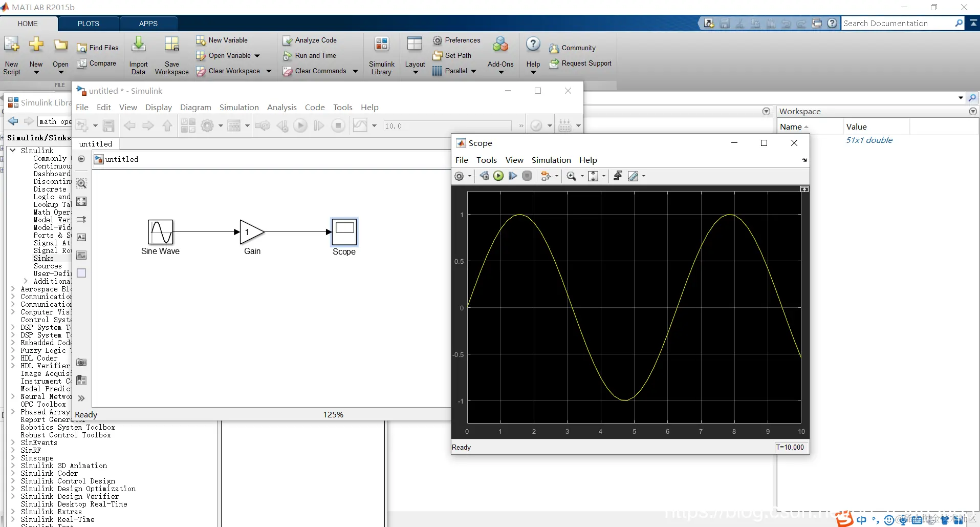Viewport: 980px width, 527px height.
Task: Open the Diagram menu in Simulink
Action: tap(195, 108)
